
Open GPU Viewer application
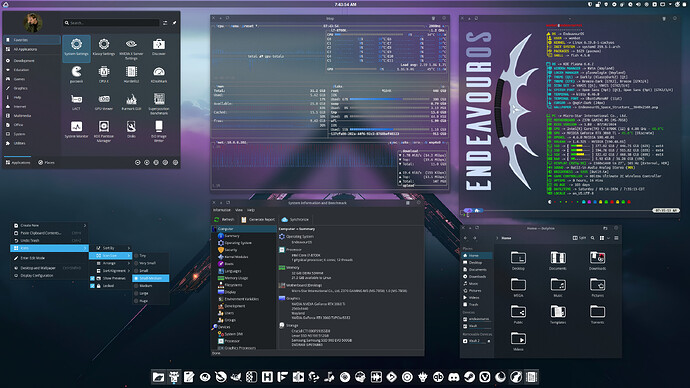pyautogui.click(x=104, y=102)
